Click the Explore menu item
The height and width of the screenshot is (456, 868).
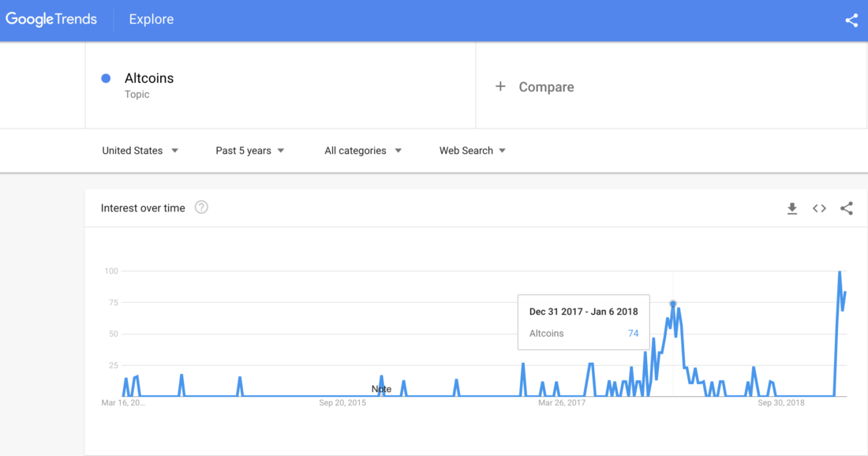(x=151, y=19)
